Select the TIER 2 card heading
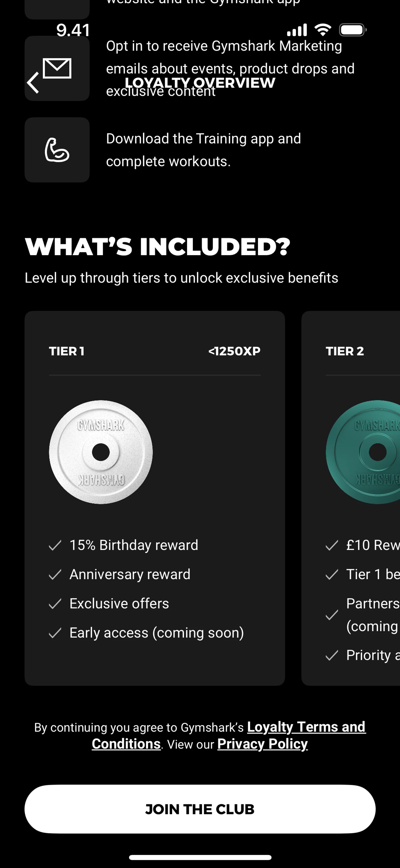 [x=345, y=351]
